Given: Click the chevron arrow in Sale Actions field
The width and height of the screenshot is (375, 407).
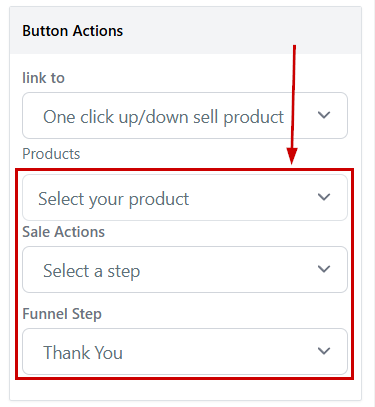Looking at the screenshot, I should (324, 269).
